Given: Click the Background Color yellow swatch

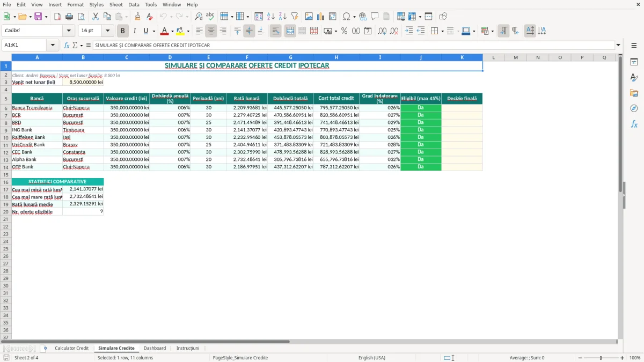Looking at the screenshot, I should pos(180,31).
